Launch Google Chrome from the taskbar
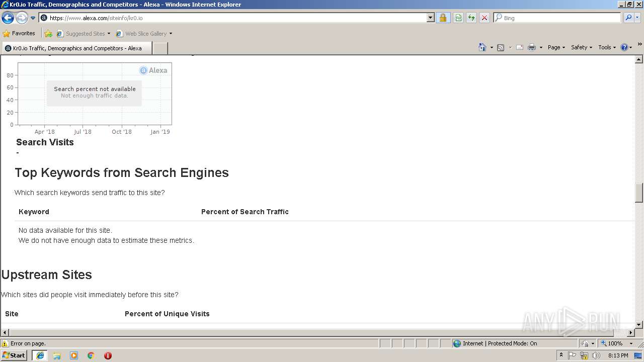The height and width of the screenshot is (362, 644). pyautogui.click(x=91, y=355)
